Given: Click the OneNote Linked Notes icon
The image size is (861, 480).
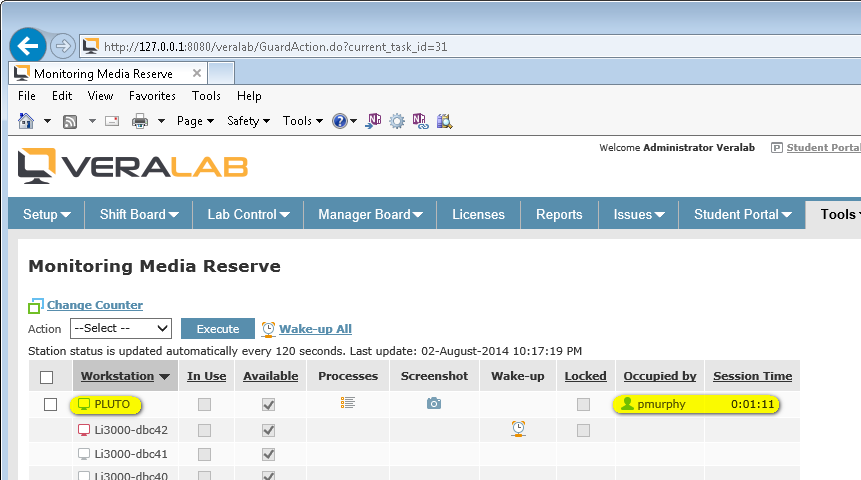Looking at the screenshot, I should 420,121.
